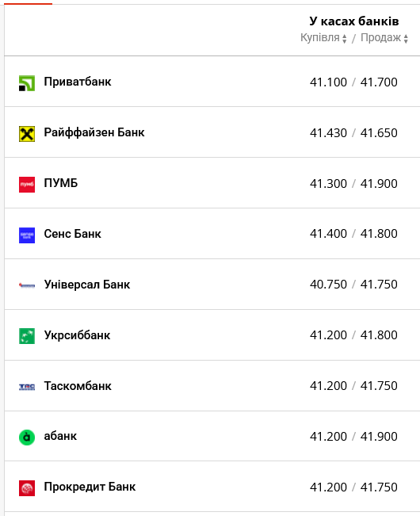Click ПУМБ rate 41.300 / 41.900
This screenshot has height=516, width=420.
click(x=353, y=183)
